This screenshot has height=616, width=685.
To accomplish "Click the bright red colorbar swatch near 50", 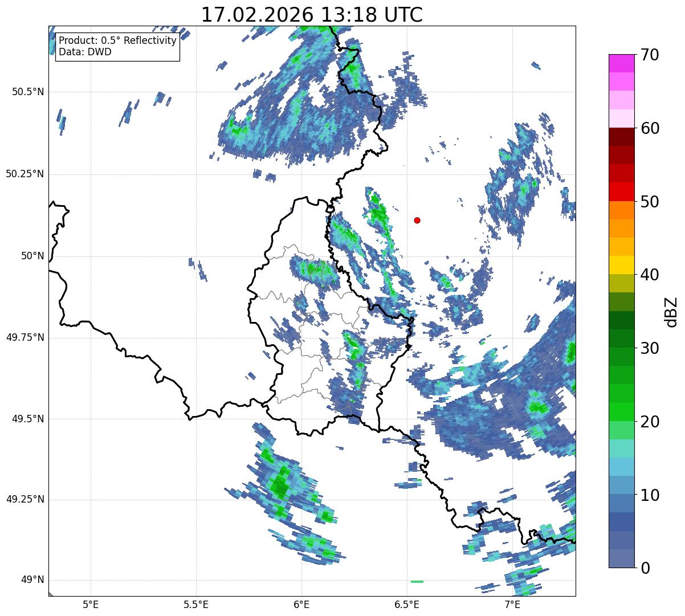I will (621, 192).
